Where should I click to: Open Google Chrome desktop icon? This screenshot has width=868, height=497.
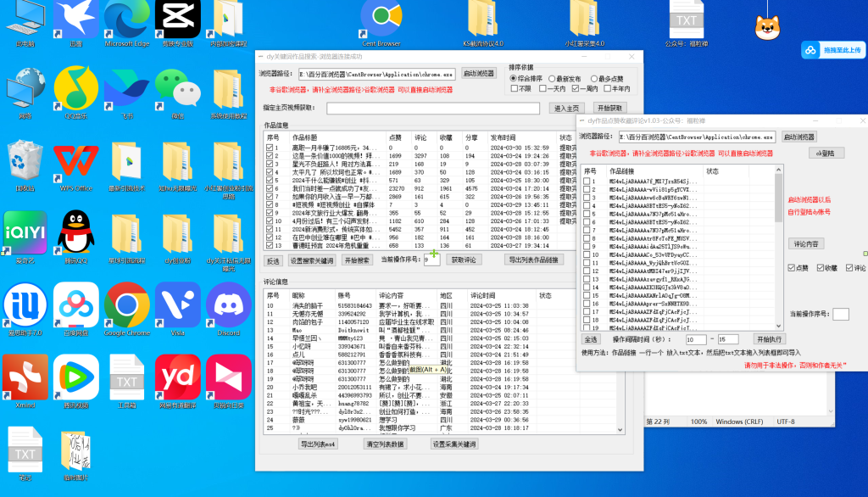(x=126, y=305)
